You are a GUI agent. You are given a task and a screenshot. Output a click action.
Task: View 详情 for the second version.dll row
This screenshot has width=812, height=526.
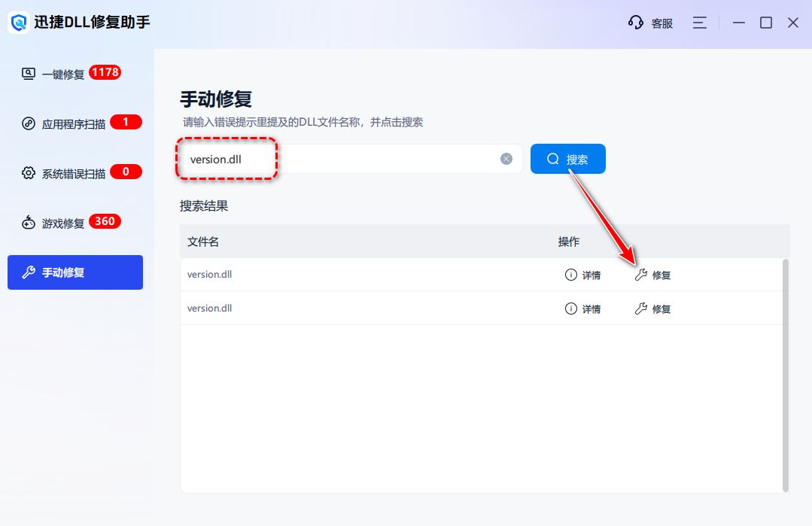point(582,309)
